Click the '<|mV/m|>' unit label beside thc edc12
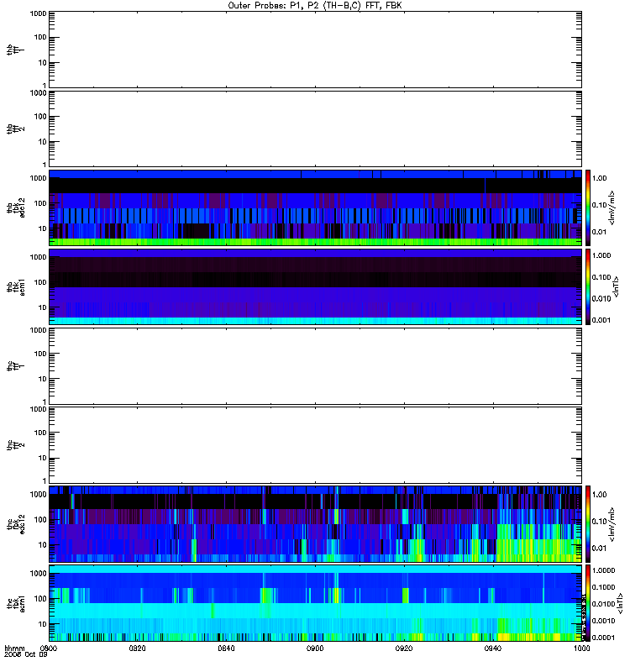The image size is (630, 672). coord(612,524)
